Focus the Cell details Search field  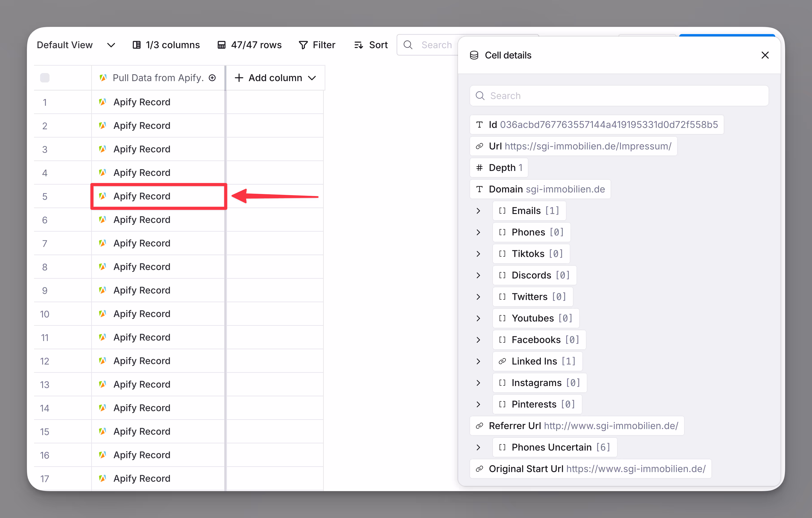[x=619, y=96]
